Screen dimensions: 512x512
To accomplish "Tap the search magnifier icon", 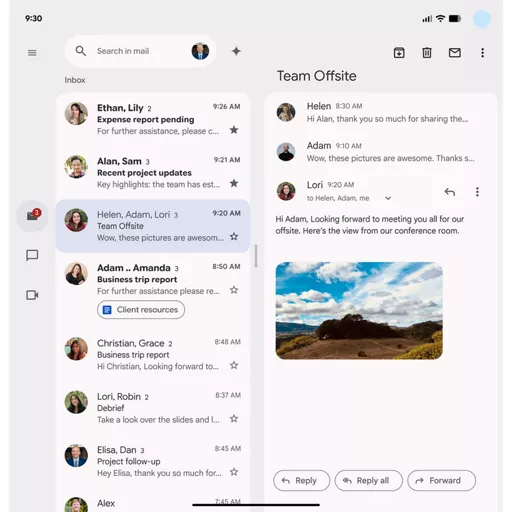I will [x=81, y=51].
